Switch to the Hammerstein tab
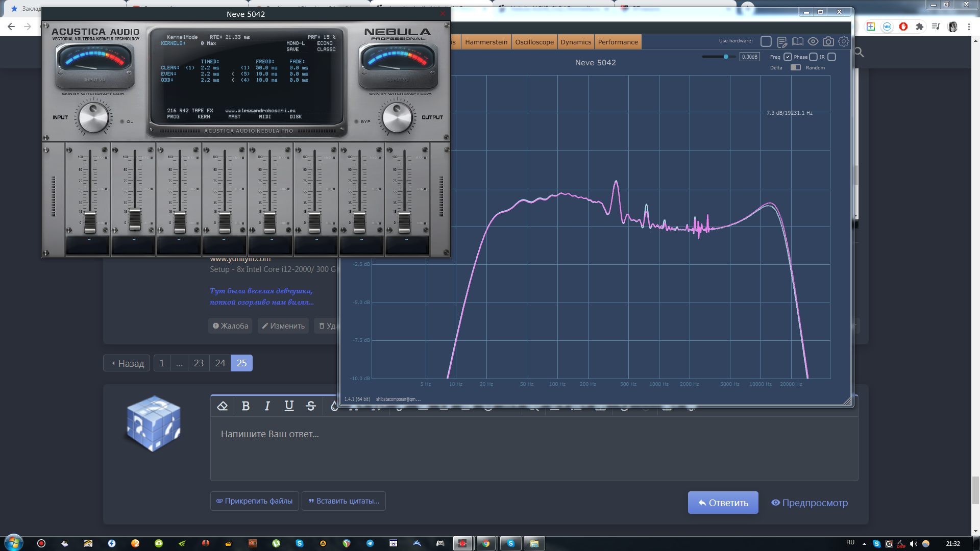 coord(486,42)
